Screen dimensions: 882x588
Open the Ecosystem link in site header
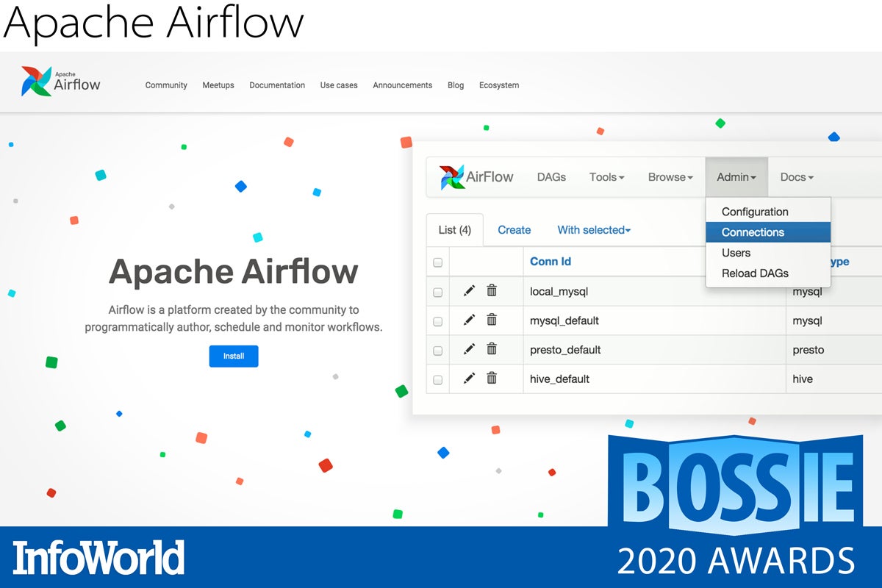(x=499, y=85)
